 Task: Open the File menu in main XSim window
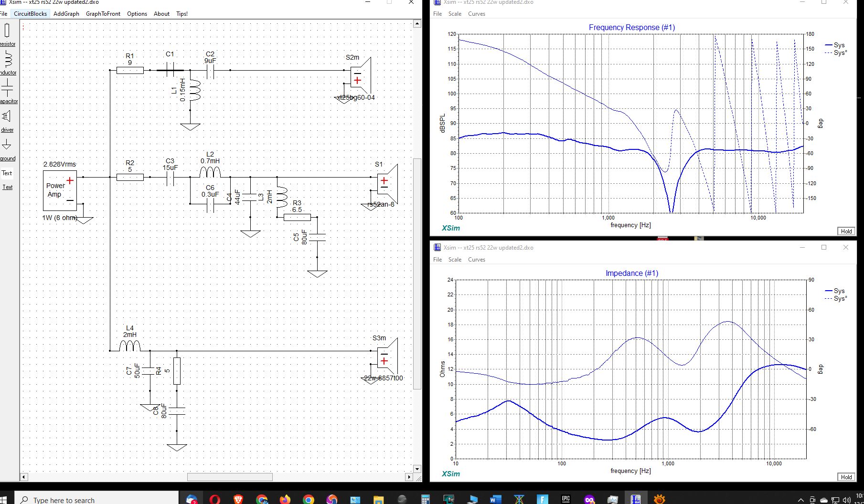(3, 14)
